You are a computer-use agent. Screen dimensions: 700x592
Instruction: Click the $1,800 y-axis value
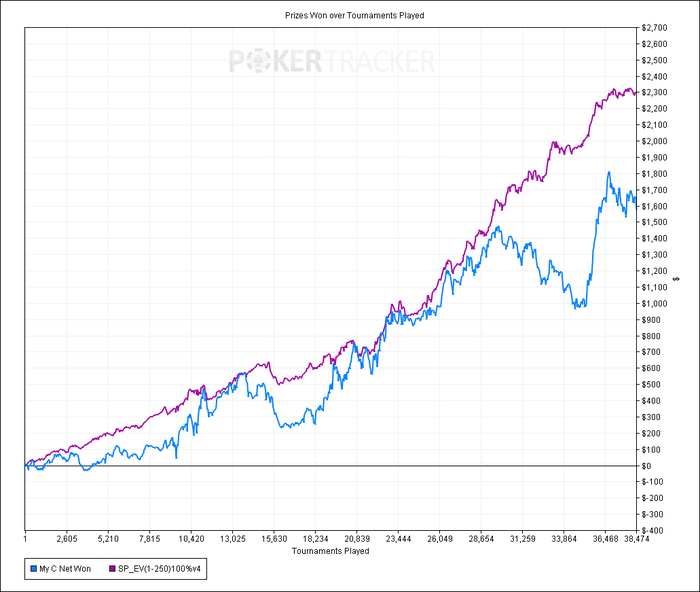(x=654, y=174)
